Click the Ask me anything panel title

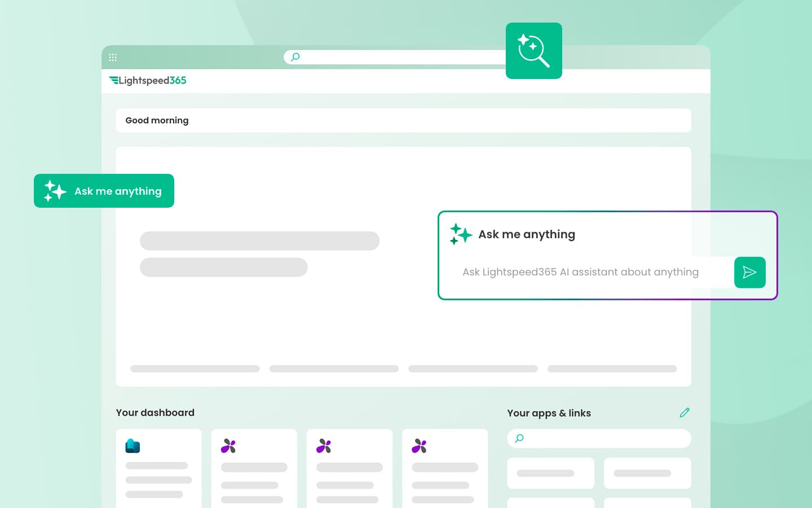(x=527, y=234)
